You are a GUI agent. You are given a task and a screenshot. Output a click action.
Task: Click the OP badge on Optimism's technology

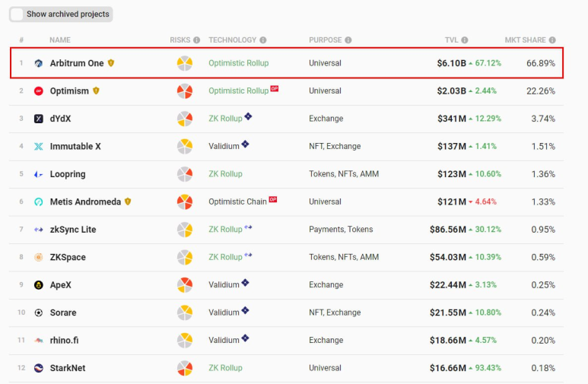click(x=275, y=89)
